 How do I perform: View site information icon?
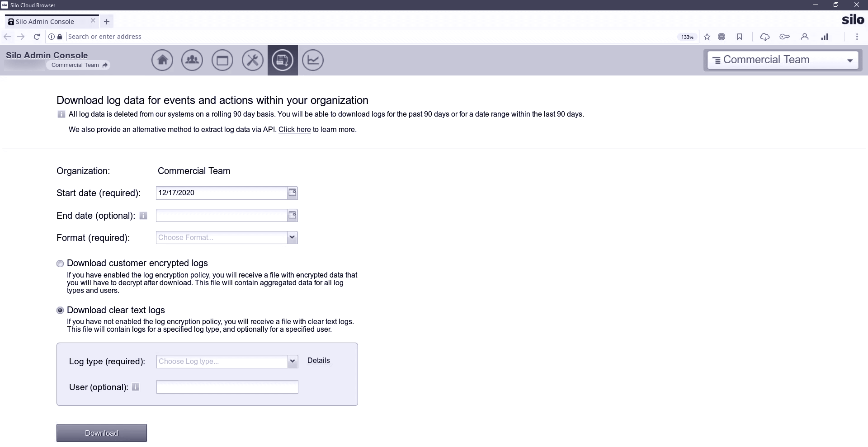[x=52, y=37]
